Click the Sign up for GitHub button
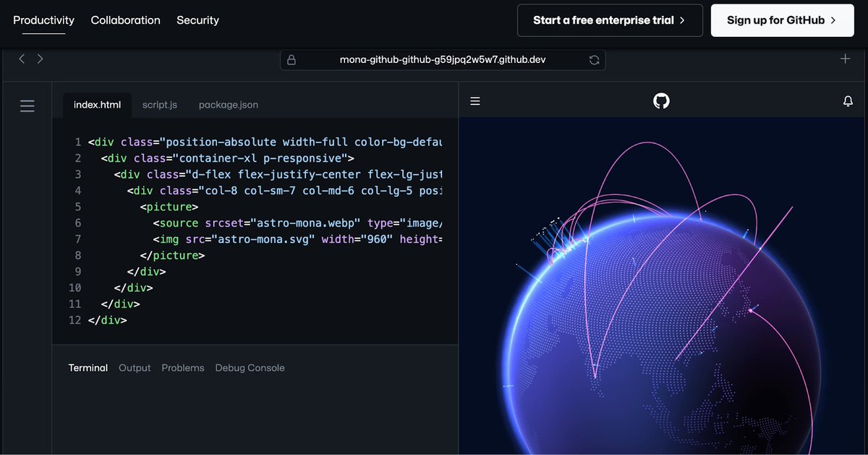Viewport: 868px width, 455px height. (782, 20)
